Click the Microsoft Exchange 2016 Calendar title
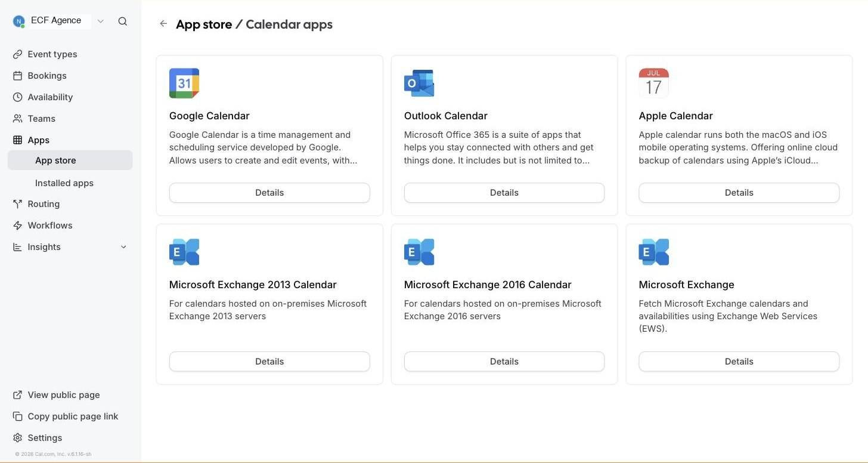The width and height of the screenshot is (868, 463). [x=488, y=285]
